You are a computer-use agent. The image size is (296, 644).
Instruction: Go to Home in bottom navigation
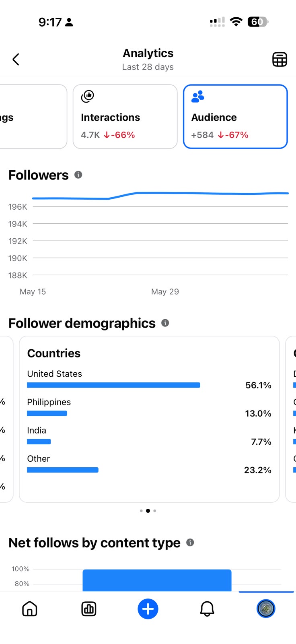pyautogui.click(x=29, y=609)
